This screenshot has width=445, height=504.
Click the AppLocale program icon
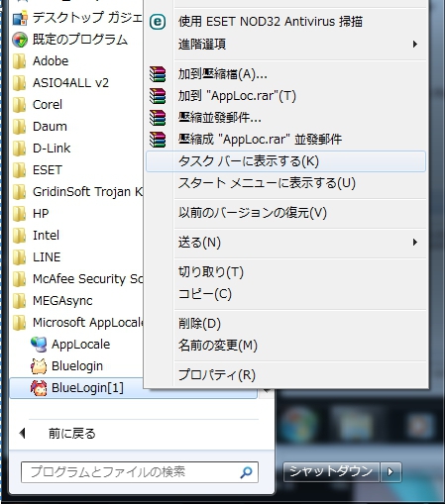point(39,345)
